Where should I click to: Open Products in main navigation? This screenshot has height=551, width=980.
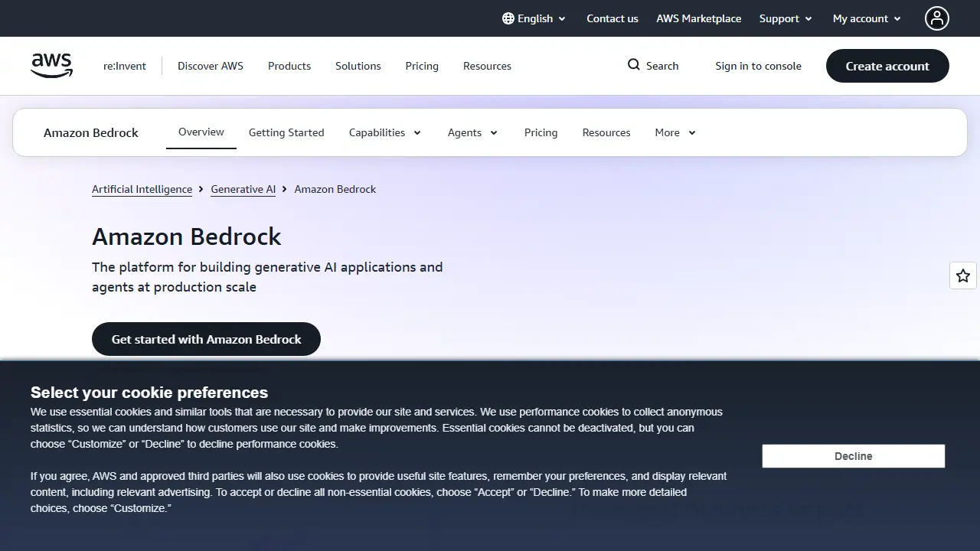click(289, 66)
